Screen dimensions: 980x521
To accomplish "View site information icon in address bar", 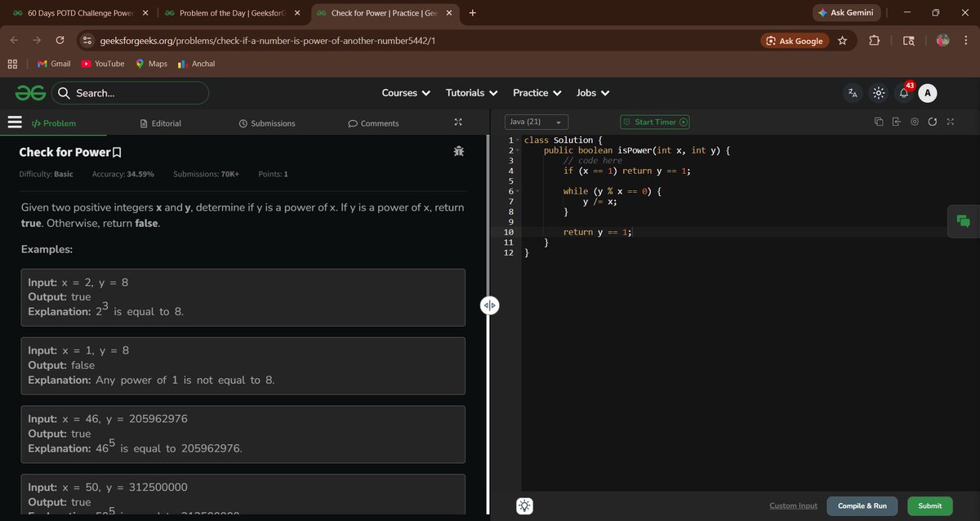I will point(86,41).
